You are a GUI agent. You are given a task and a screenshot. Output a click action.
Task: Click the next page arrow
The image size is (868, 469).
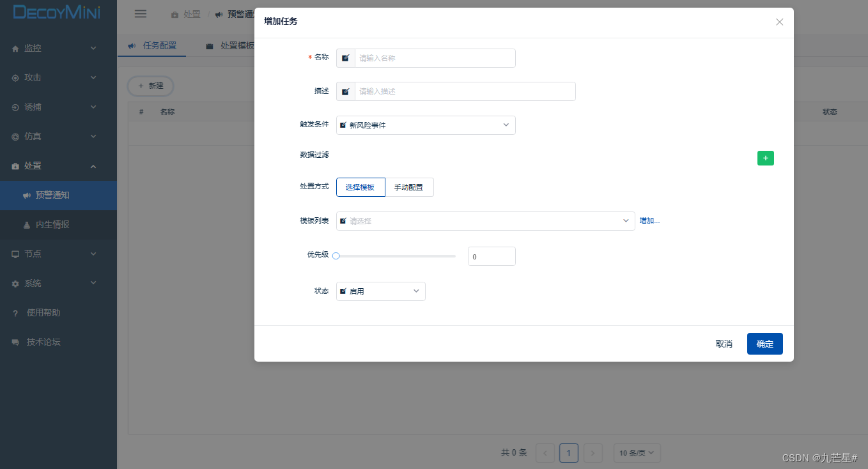[593, 453]
